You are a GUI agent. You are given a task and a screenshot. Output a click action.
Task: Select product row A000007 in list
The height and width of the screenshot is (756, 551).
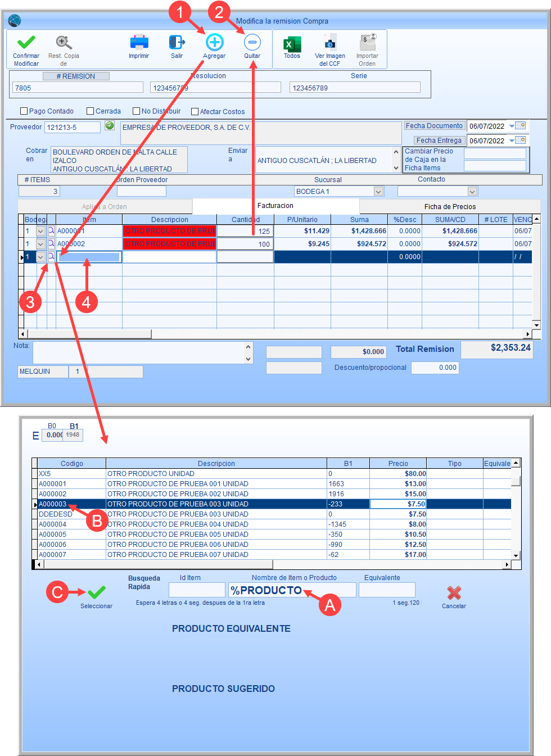(x=274, y=555)
